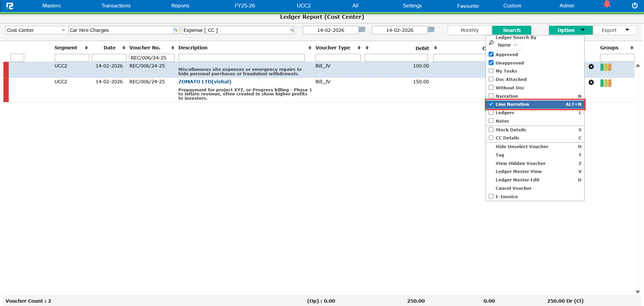Expand the Cost Center dropdown
This screenshot has width=644, height=306.
(x=63, y=30)
